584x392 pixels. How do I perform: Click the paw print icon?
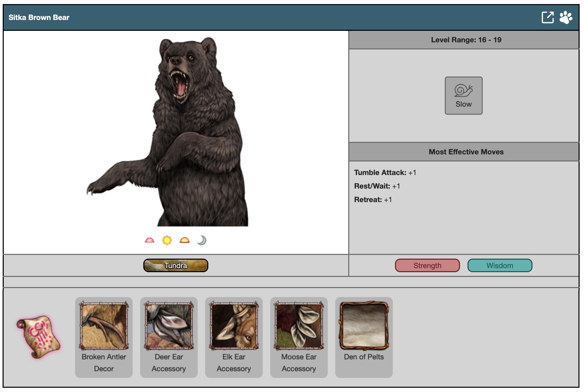pos(566,17)
